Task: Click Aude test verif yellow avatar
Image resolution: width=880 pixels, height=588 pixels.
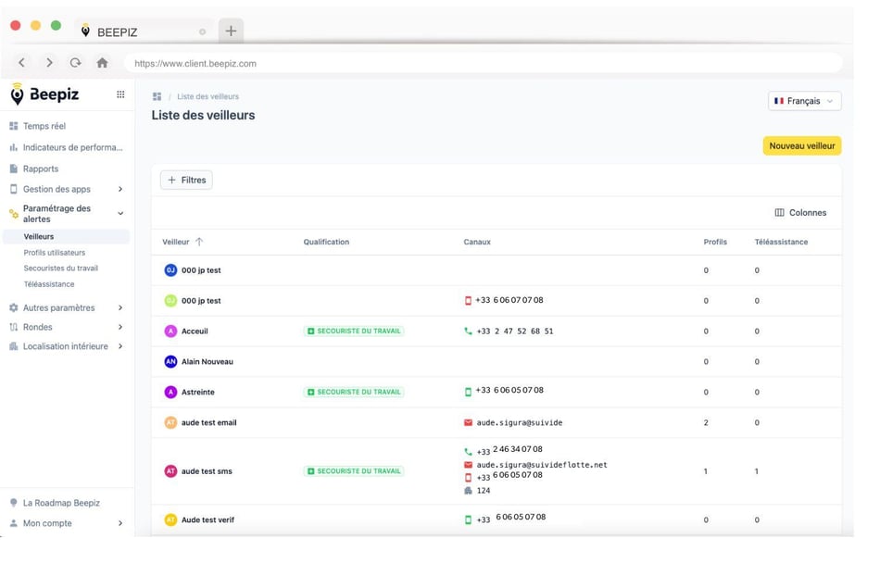Action: click(170, 520)
